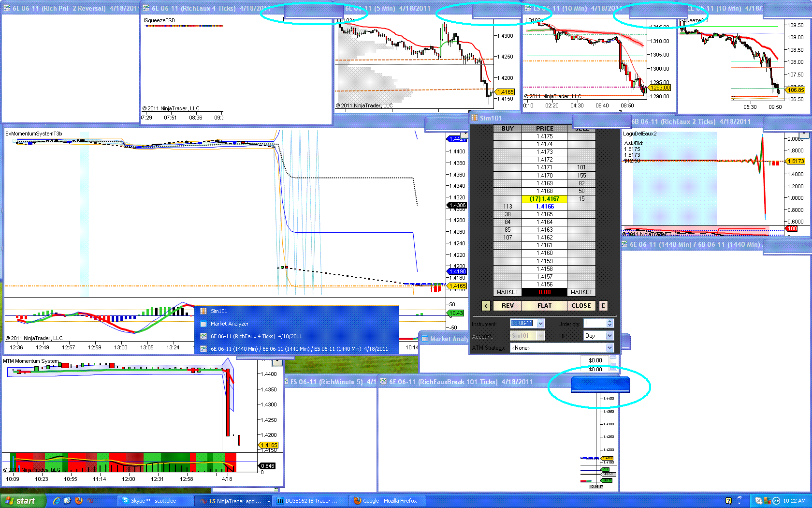Click the CLOSE position button in Sim101
Image resolution: width=812 pixels, height=508 pixels.
click(x=581, y=306)
